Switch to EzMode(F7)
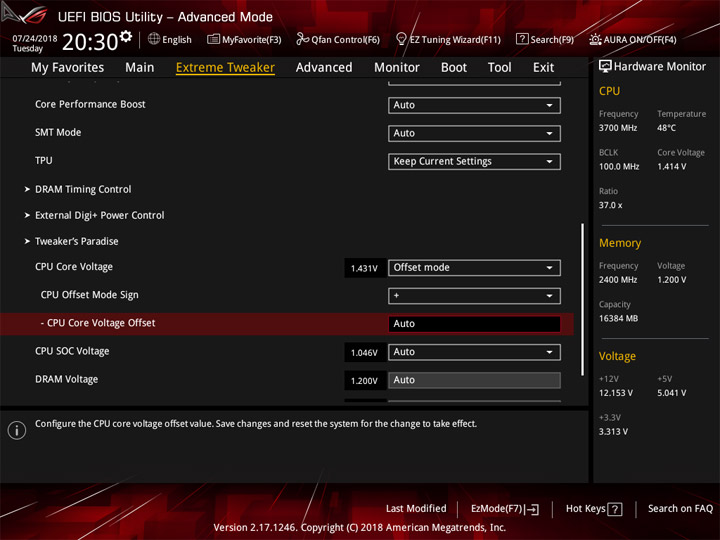Image resolution: width=720 pixels, height=540 pixels. 505,509
